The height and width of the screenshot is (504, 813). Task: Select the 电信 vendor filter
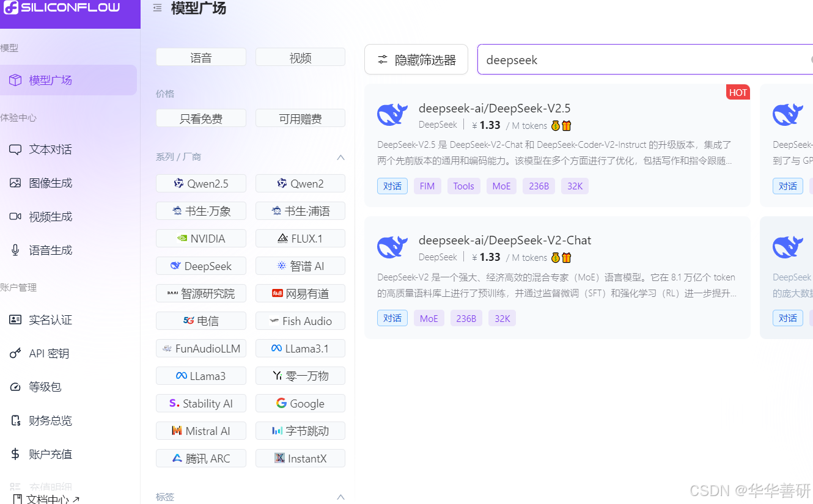(201, 321)
